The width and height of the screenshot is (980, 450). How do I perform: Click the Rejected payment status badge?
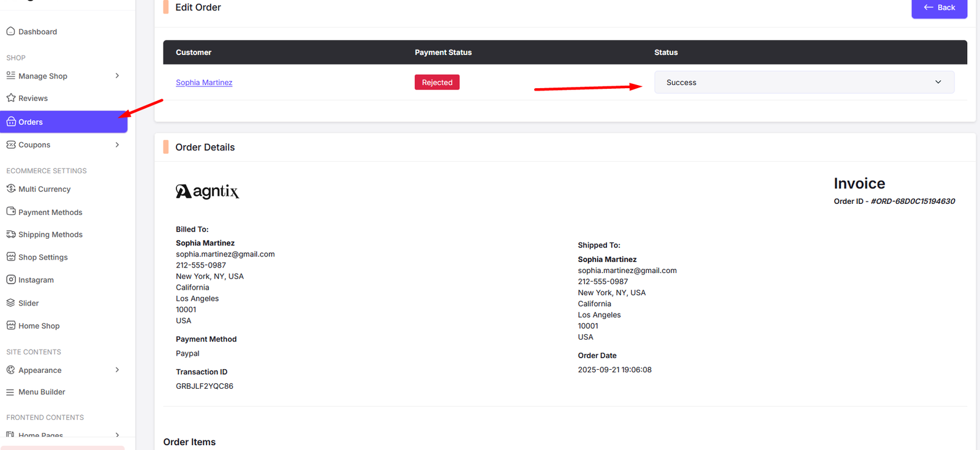[437, 82]
